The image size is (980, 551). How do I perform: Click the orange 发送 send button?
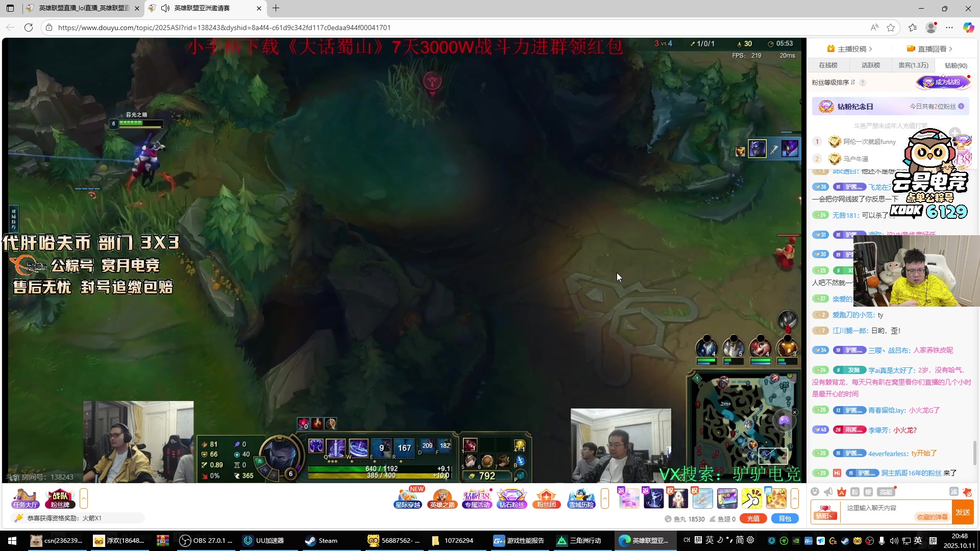click(963, 512)
